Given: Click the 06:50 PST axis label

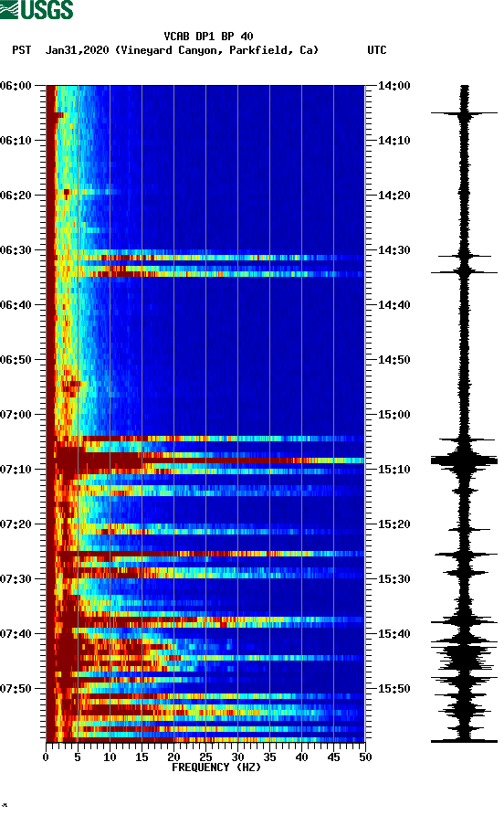Looking at the screenshot, I should (x=16, y=360).
